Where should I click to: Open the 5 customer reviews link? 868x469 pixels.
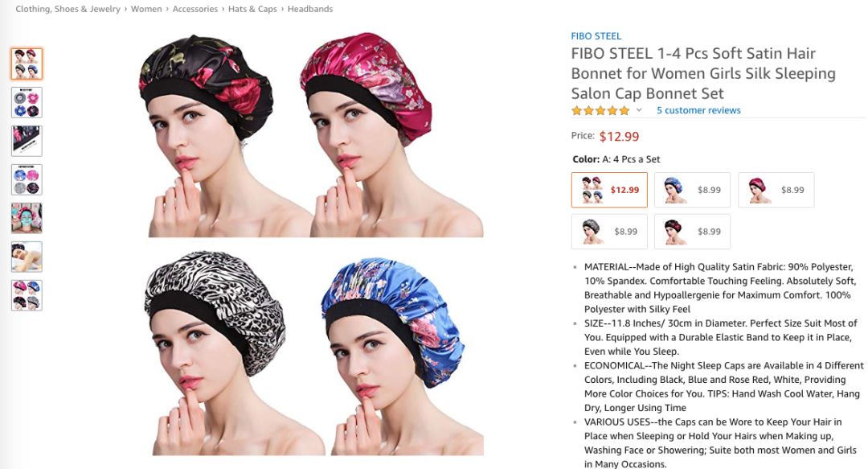tap(698, 110)
